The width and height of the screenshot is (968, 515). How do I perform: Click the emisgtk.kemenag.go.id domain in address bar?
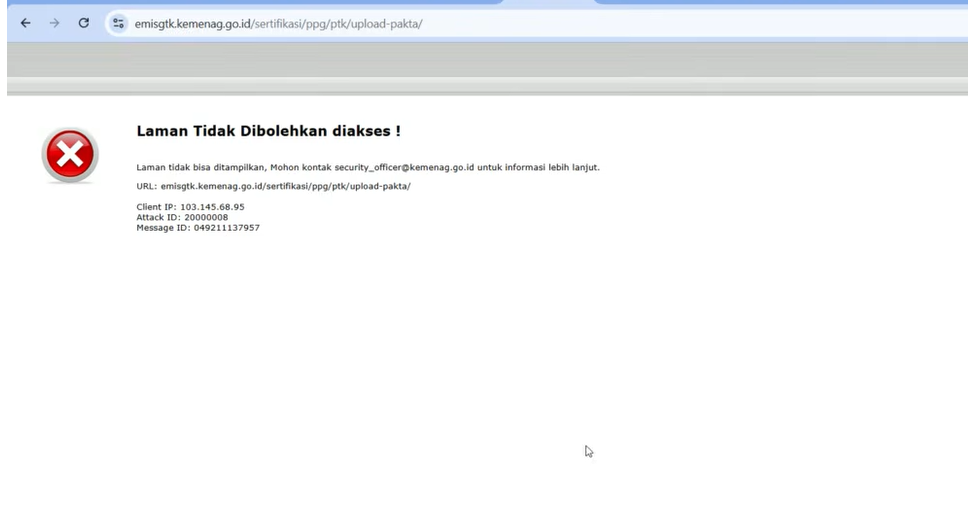(x=193, y=24)
